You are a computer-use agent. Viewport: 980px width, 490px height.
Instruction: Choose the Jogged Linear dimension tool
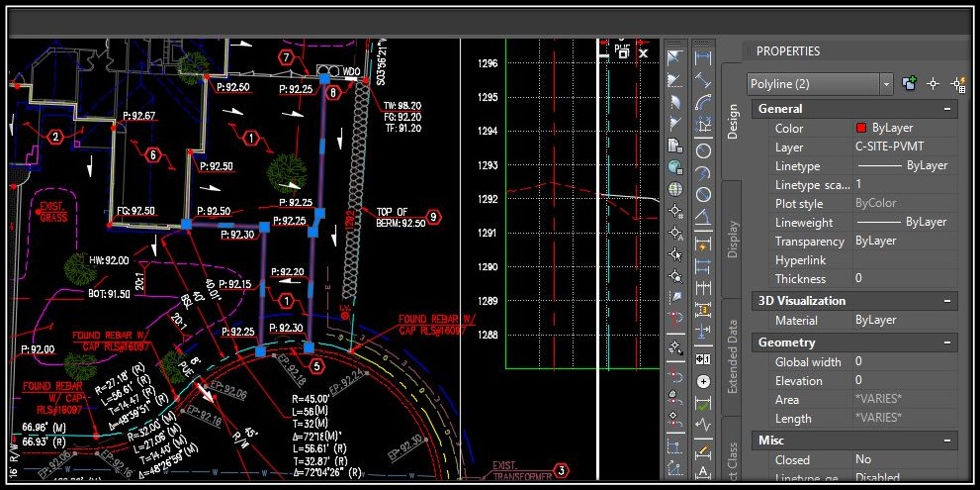tap(704, 426)
